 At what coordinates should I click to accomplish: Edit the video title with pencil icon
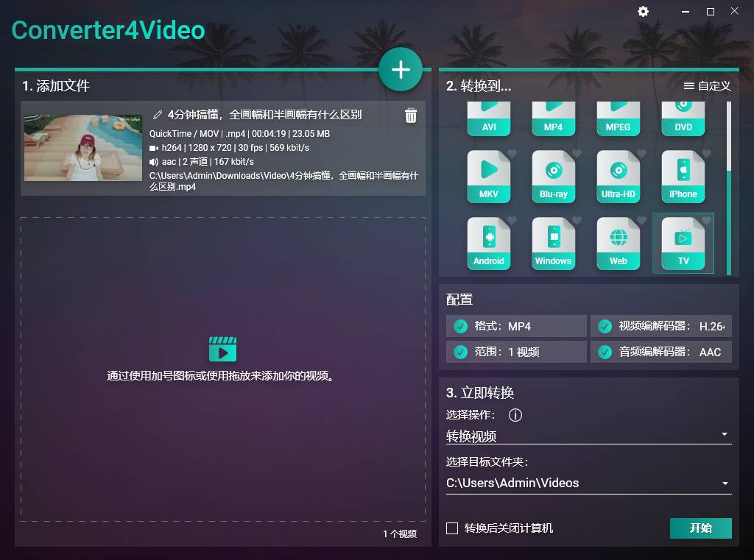pyautogui.click(x=157, y=114)
